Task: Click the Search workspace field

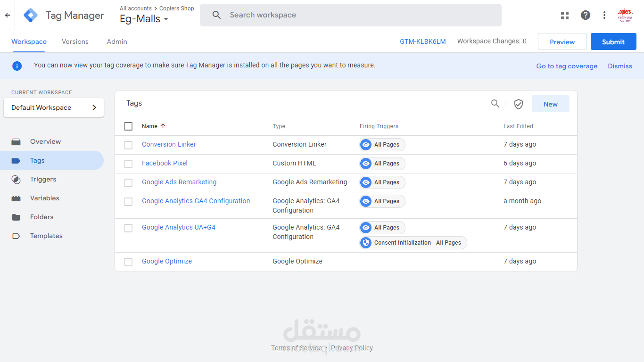Action: 351,15
